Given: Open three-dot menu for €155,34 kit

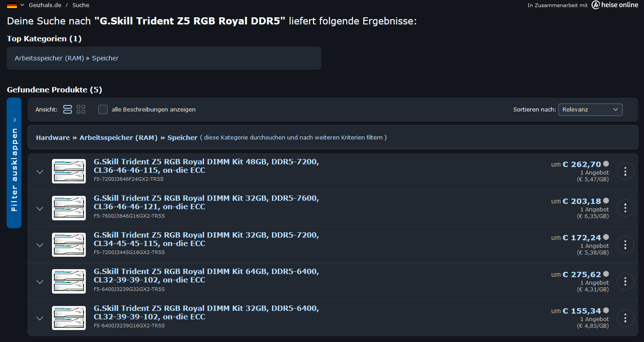Looking at the screenshot, I should (x=625, y=318).
